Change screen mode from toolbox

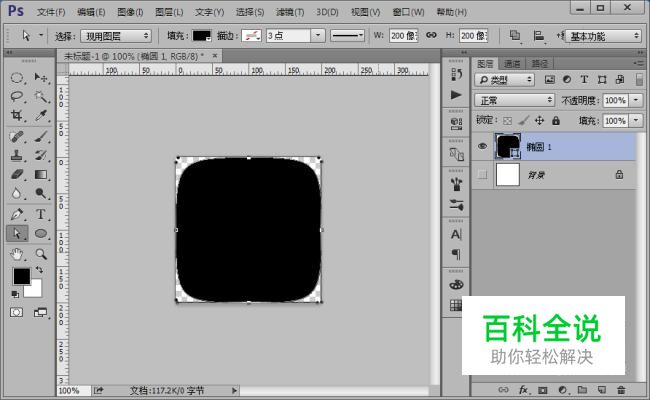(x=41, y=312)
